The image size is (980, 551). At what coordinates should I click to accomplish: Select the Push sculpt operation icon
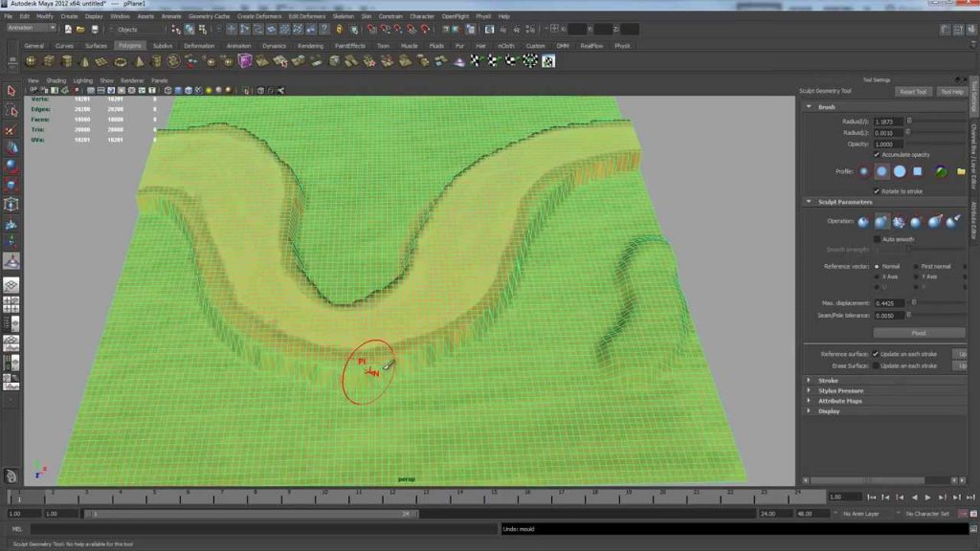863,222
